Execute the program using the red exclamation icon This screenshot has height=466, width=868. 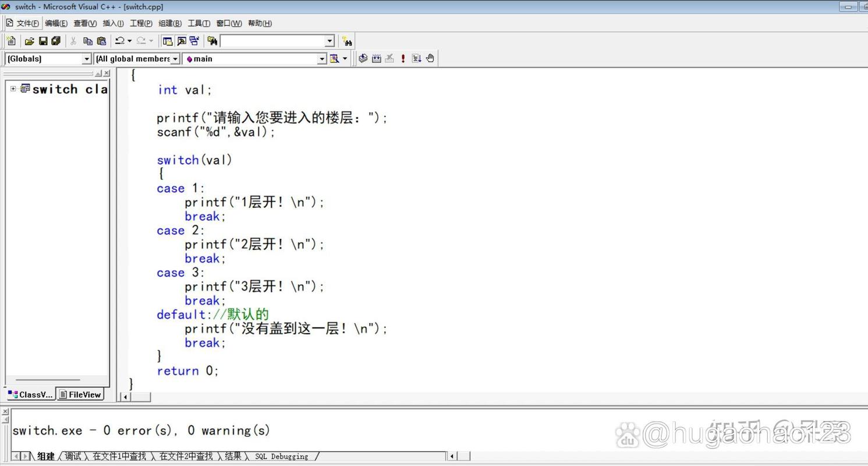pos(402,58)
